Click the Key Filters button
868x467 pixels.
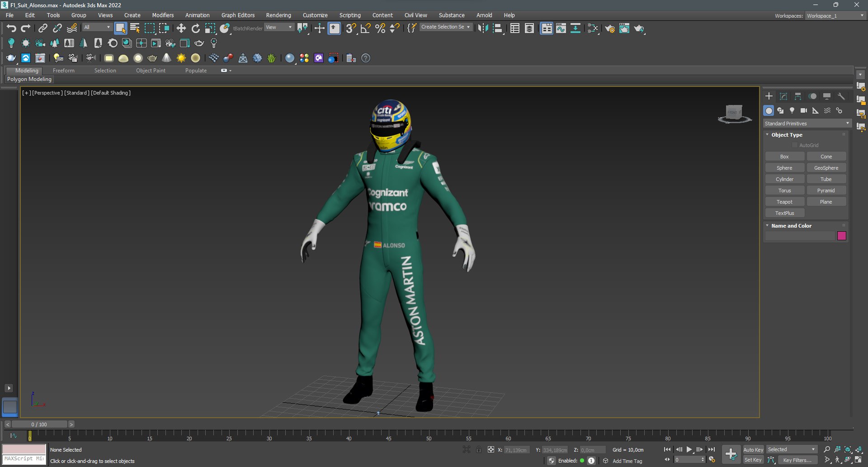(x=797, y=460)
